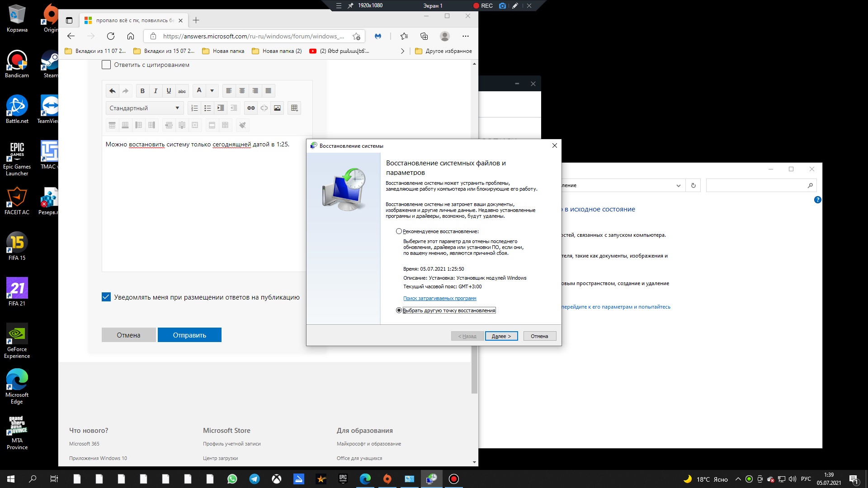
Task: Align text left in editor
Action: (x=229, y=91)
